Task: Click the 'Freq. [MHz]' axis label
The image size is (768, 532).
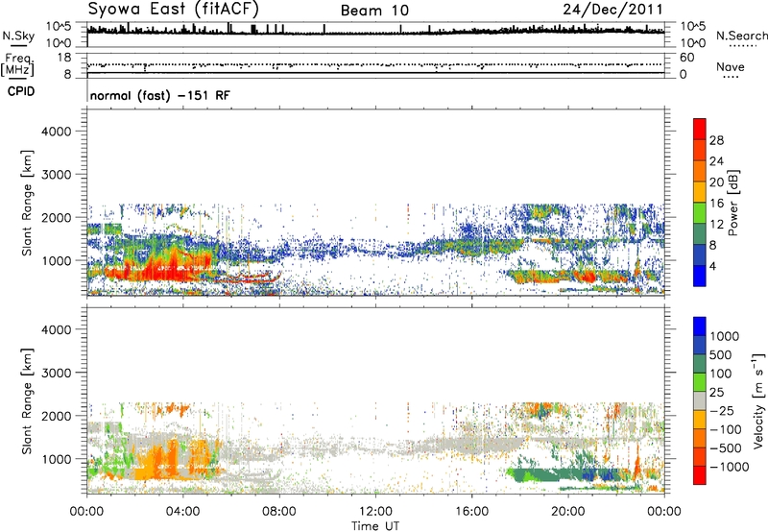Action: pyautogui.click(x=18, y=64)
